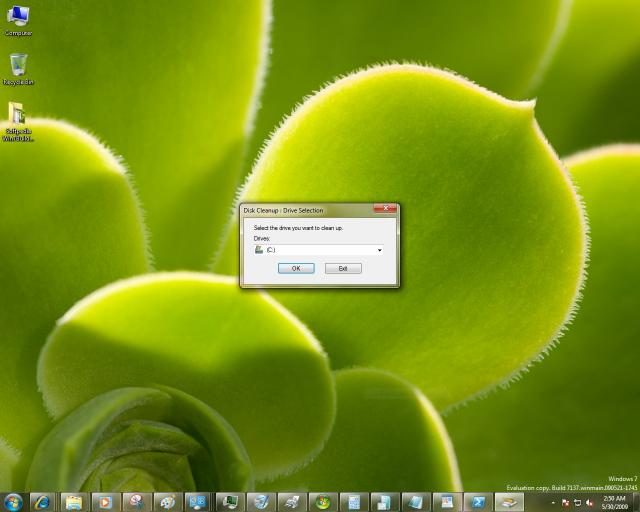Open the Action Center flag tray icon
The height and width of the screenshot is (512, 640).
tap(566, 501)
